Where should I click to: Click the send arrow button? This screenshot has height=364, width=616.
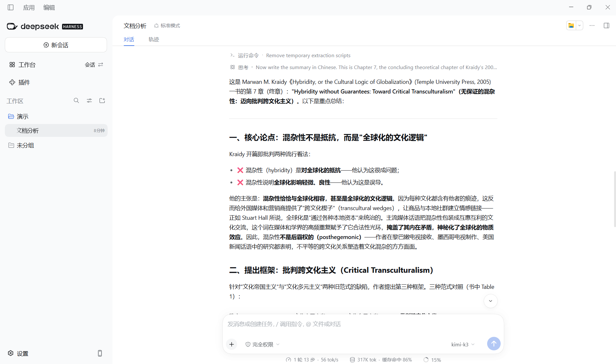pos(494,343)
